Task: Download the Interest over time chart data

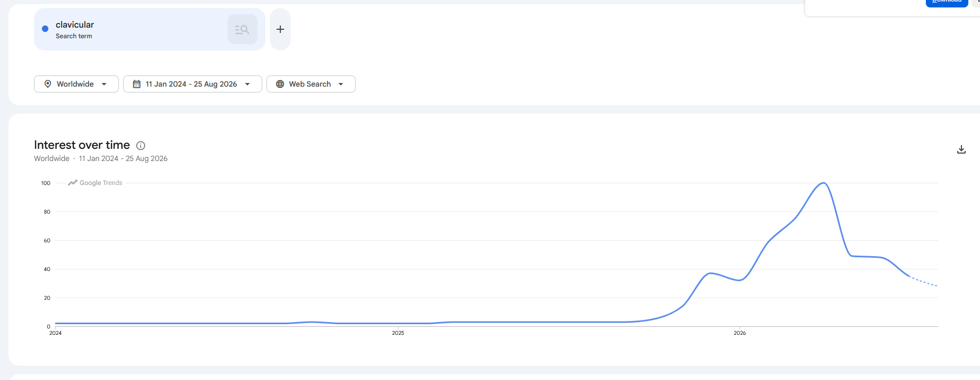Action: 961,149
